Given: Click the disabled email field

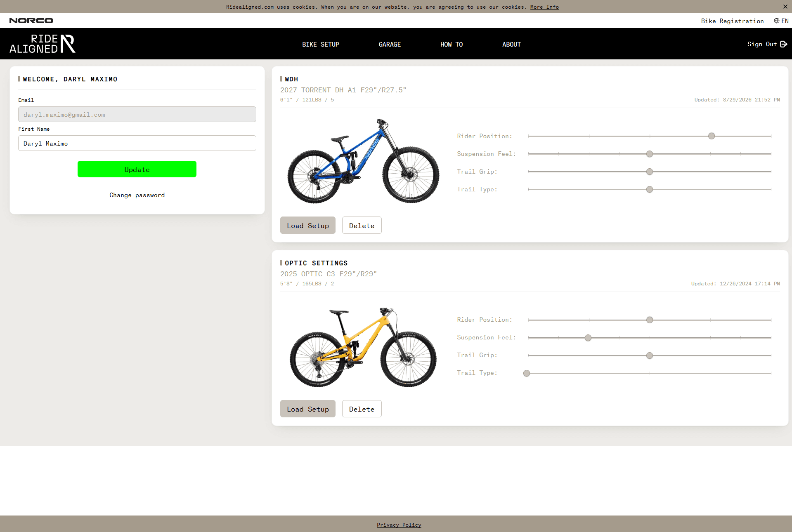Looking at the screenshot, I should 137,114.
